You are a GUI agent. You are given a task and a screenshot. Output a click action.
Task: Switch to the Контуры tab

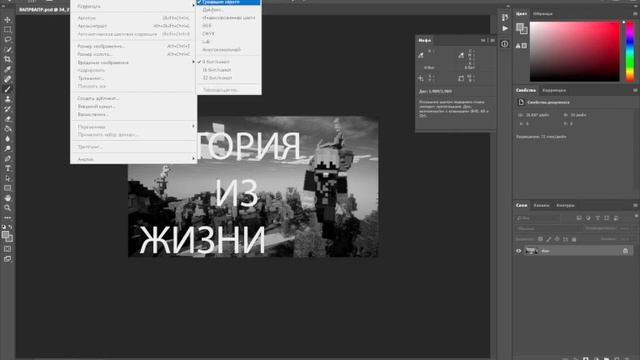(x=565, y=205)
